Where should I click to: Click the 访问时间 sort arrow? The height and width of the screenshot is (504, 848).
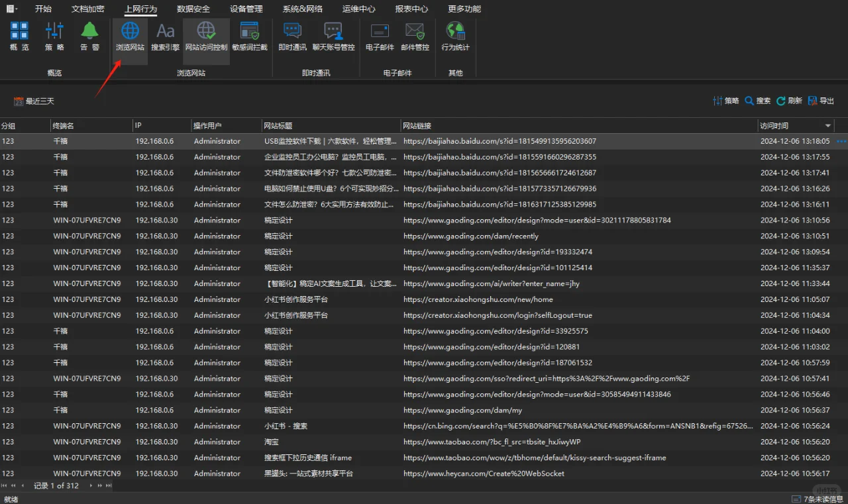click(x=828, y=125)
